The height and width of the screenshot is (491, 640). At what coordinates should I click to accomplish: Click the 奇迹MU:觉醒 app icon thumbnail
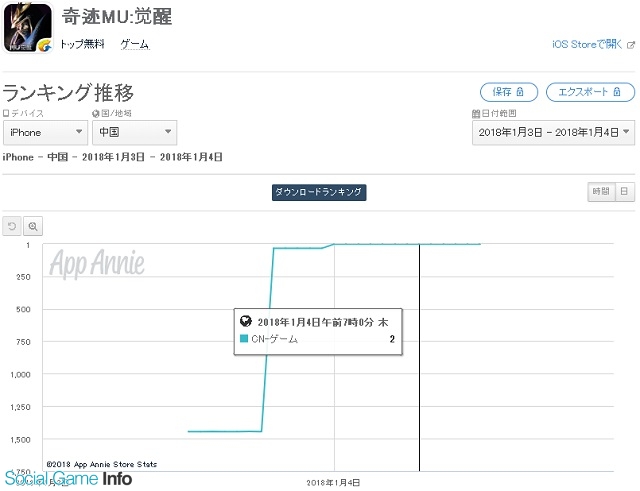click(x=28, y=28)
